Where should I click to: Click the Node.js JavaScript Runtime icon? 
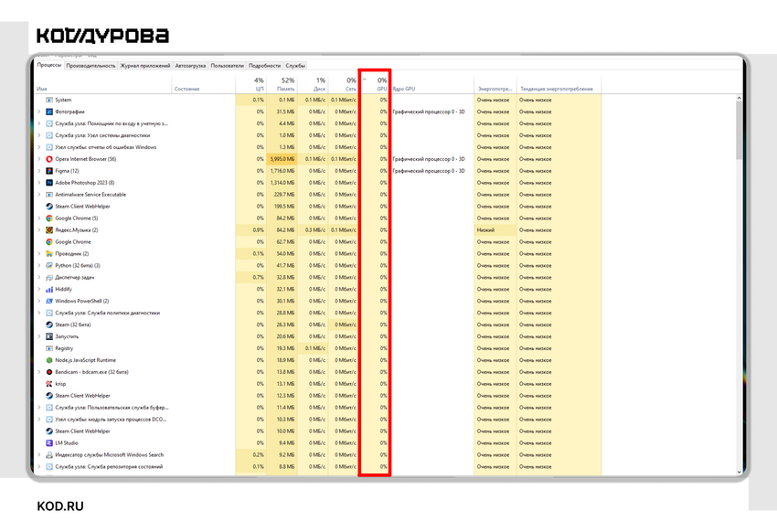tap(49, 360)
